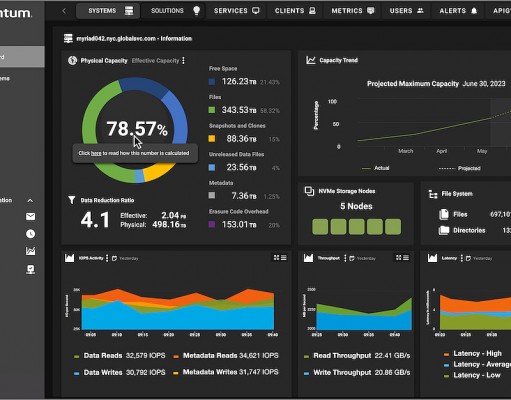Click the Unreleased Data Files blue swatch
This screenshot has height=400, width=511.
[x=212, y=167]
